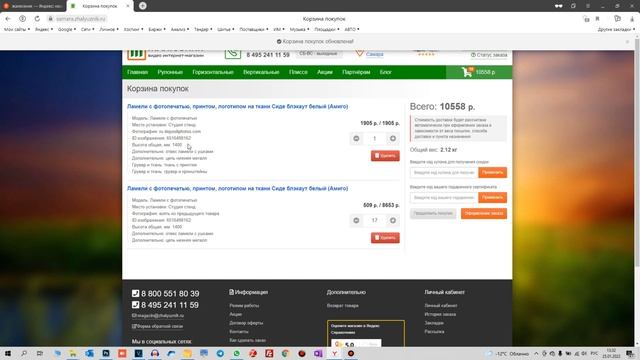Delete the first cart item priced 1905 р
The image size is (640, 360).
point(385,156)
